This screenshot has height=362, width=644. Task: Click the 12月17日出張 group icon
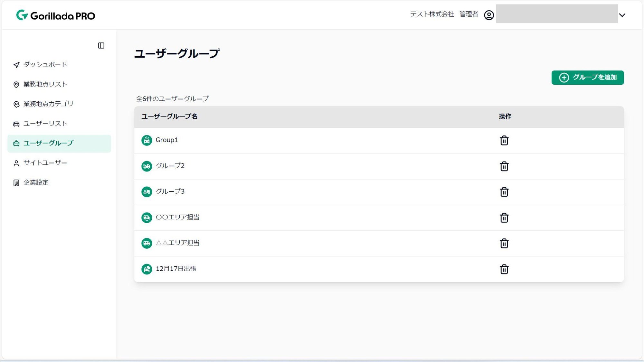point(147,269)
